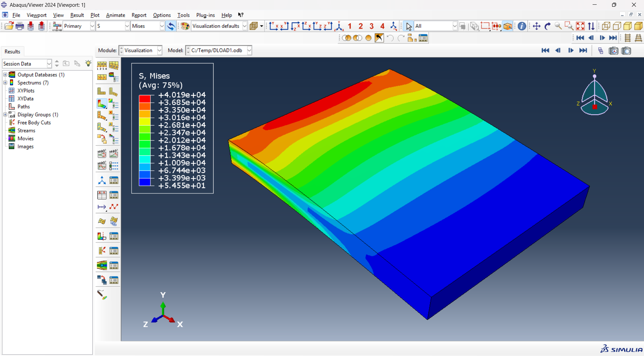Open the color code palette icon
Viewport: 644px width, 356px height.
tap(185, 26)
